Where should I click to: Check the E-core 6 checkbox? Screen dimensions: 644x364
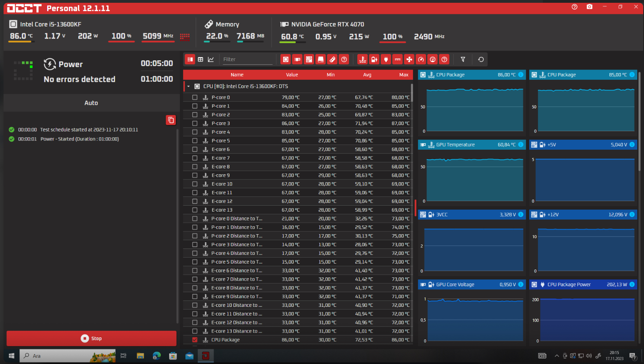coord(195,149)
